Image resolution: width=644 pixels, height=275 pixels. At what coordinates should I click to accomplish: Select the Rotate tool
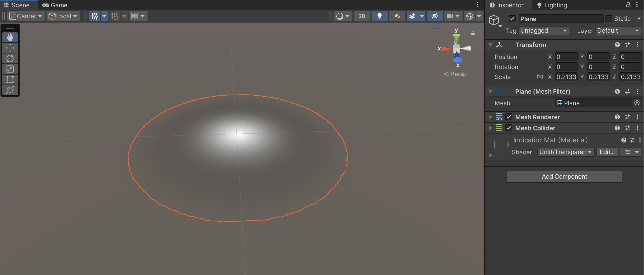click(x=10, y=58)
